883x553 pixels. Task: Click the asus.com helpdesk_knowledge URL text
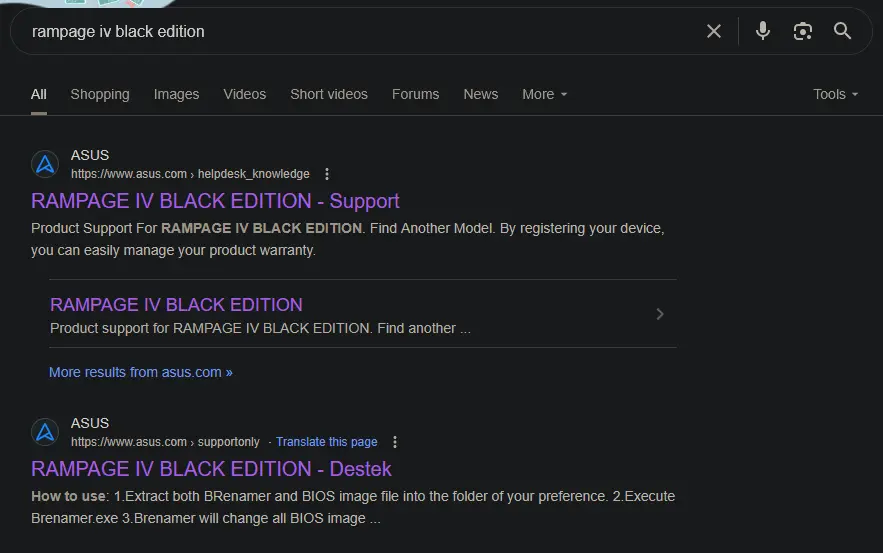pyautogui.click(x=190, y=174)
